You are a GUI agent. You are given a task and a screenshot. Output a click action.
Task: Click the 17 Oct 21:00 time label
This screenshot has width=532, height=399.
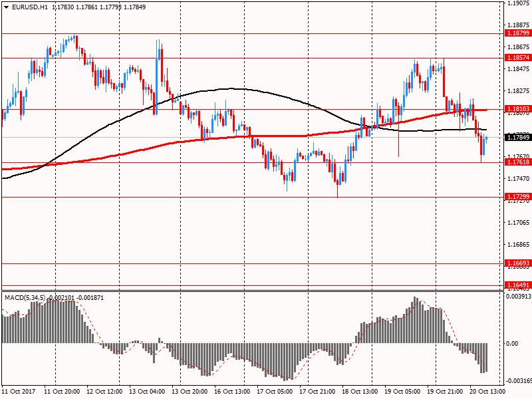[317, 392]
